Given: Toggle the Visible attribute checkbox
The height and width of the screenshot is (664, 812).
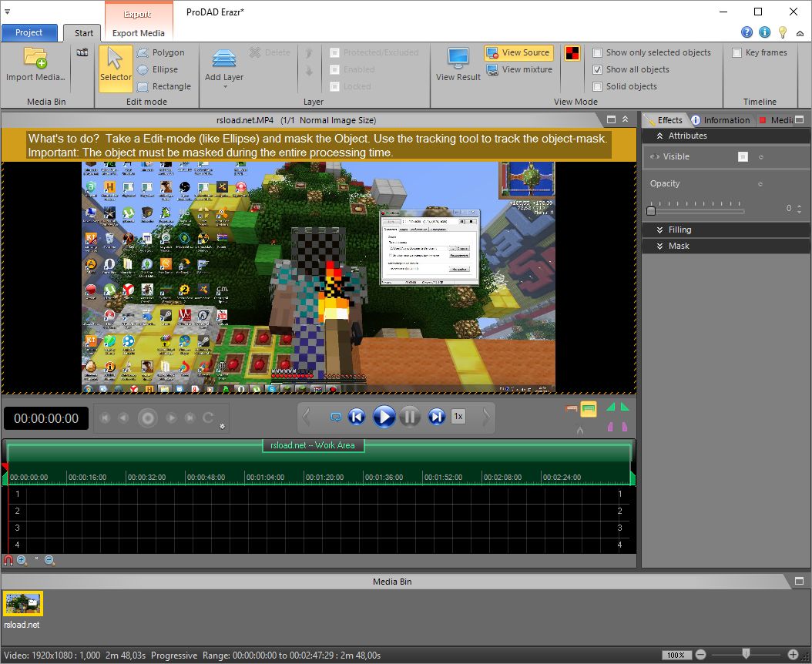Looking at the screenshot, I should [x=743, y=156].
